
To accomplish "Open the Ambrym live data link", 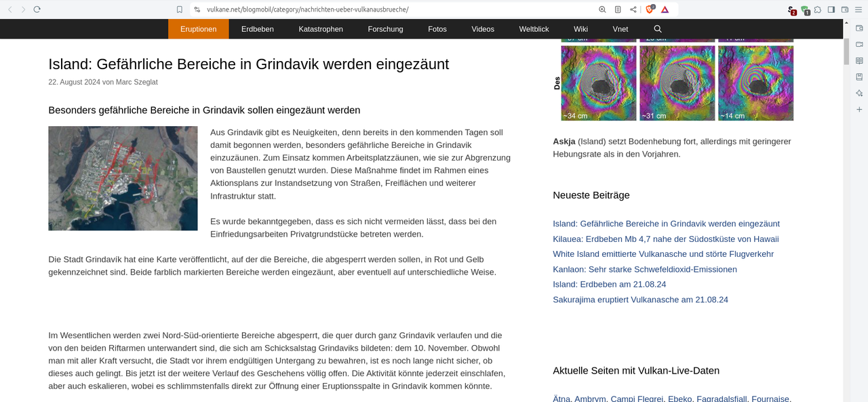I will click(590, 399).
